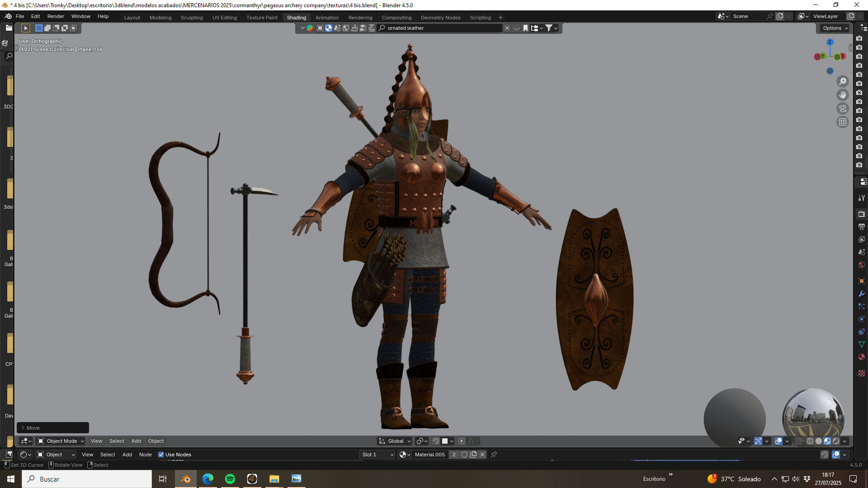Clear the 'ornated leather' search with X
The height and width of the screenshot is (488, 868).
point(507,28)
